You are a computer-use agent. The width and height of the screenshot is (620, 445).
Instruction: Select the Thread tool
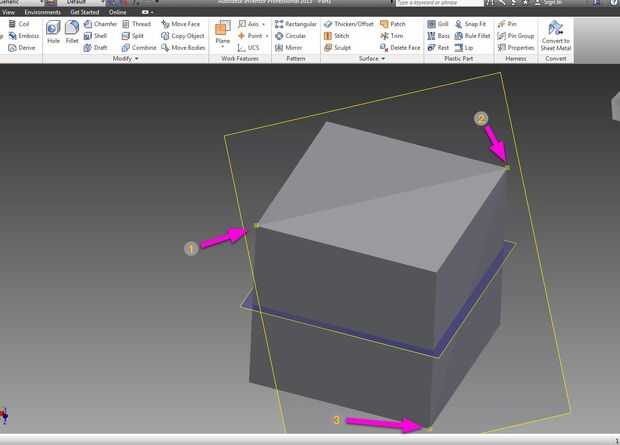point(136,24)
